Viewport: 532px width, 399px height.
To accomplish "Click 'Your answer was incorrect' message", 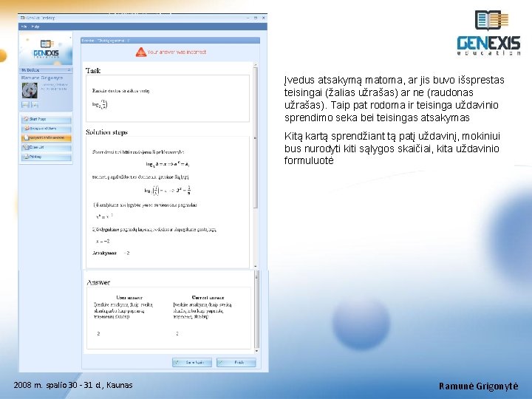I will (x=177, y=52).
